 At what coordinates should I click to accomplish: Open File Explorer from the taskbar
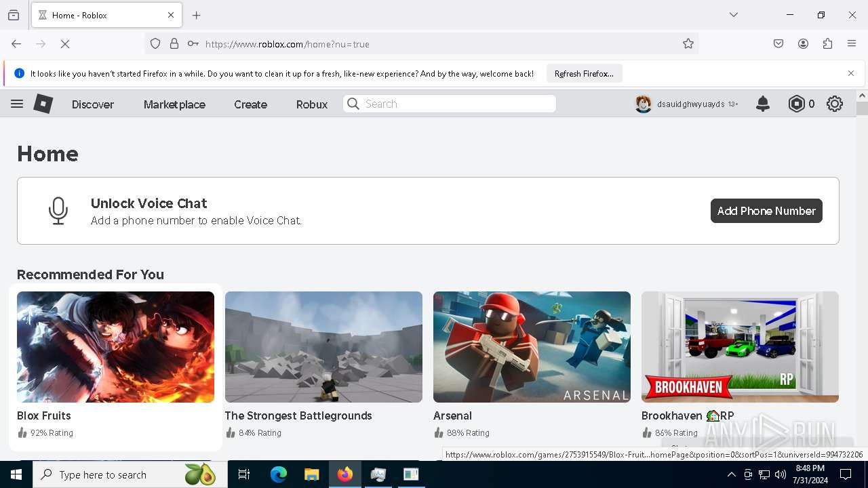[311, 474]
